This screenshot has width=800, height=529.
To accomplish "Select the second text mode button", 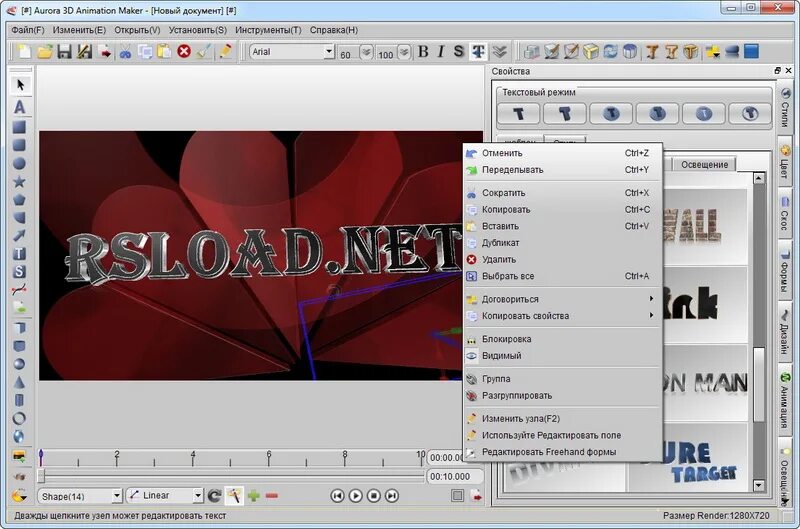I will tap(564, 113).
